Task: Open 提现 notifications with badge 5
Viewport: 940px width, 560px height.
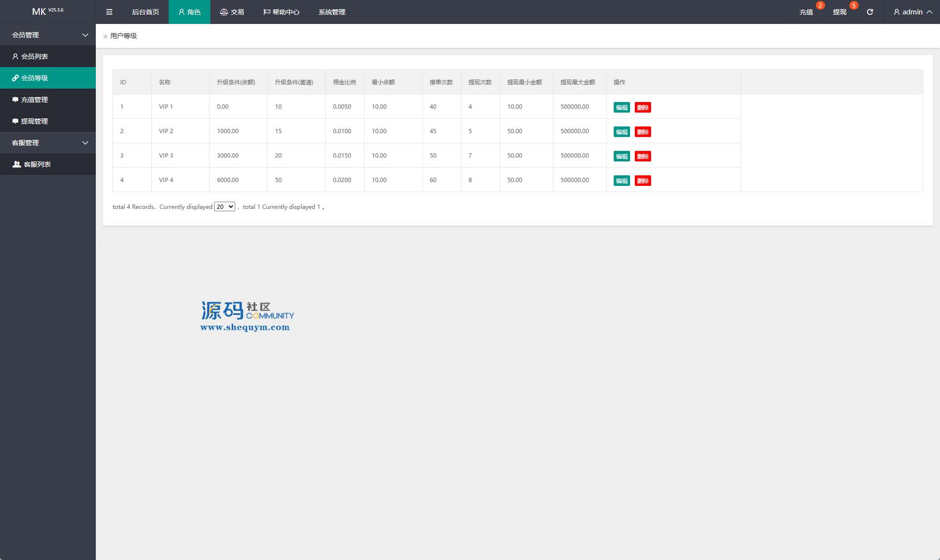Action: 840,12
